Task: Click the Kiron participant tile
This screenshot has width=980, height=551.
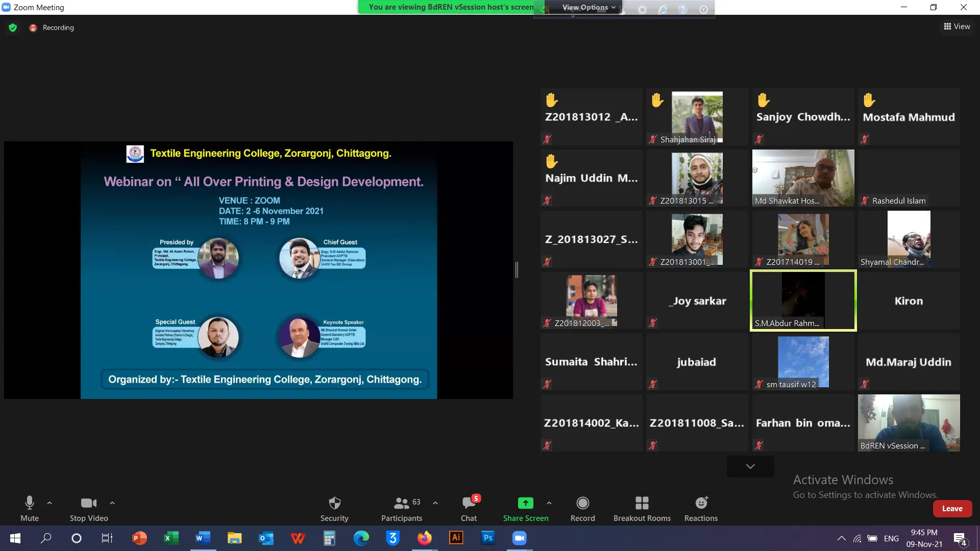Action: coord(909,300)
